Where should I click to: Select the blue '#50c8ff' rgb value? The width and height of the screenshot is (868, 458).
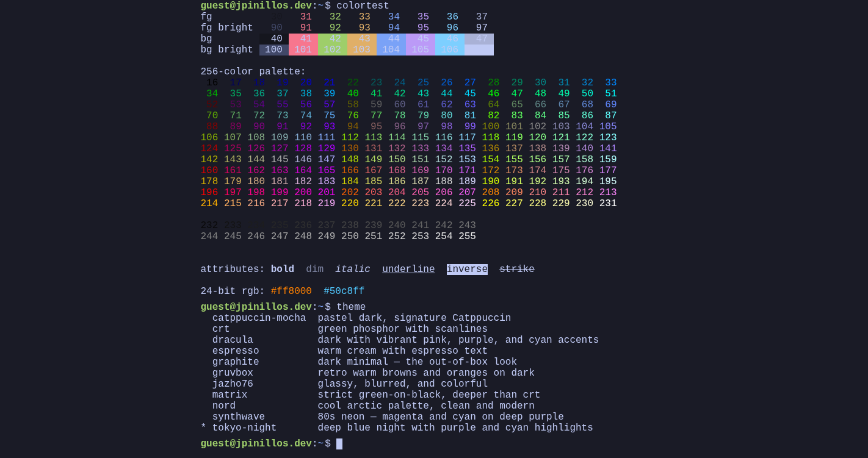pyautogui.click(x=344, y=292)
